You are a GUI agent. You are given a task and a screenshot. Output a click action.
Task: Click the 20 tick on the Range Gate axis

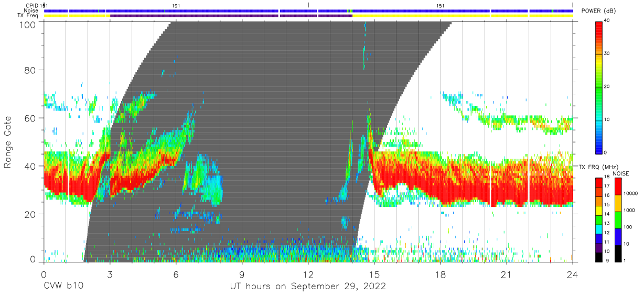30,214
